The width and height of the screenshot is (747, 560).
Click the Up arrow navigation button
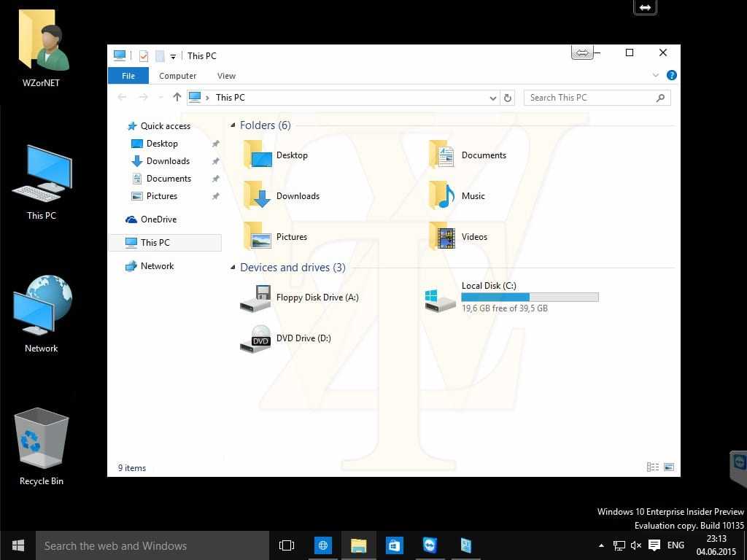pyautogui.click(x=177, y=98)
